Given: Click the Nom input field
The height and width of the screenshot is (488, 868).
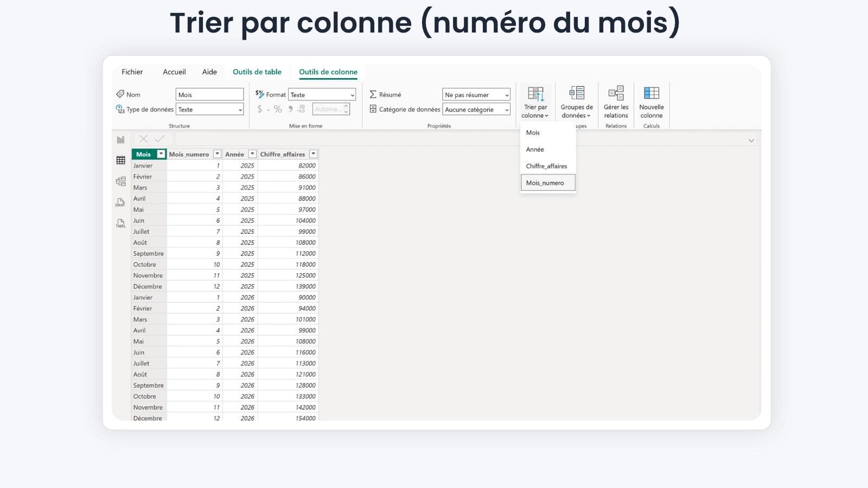Looking at the screenshot, I should (210, 95).
